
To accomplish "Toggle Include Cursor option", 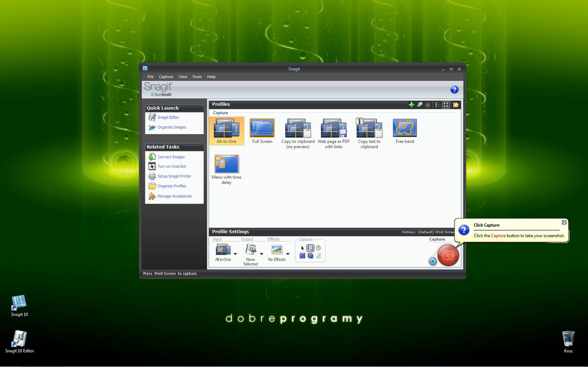I will click(302, 248).
